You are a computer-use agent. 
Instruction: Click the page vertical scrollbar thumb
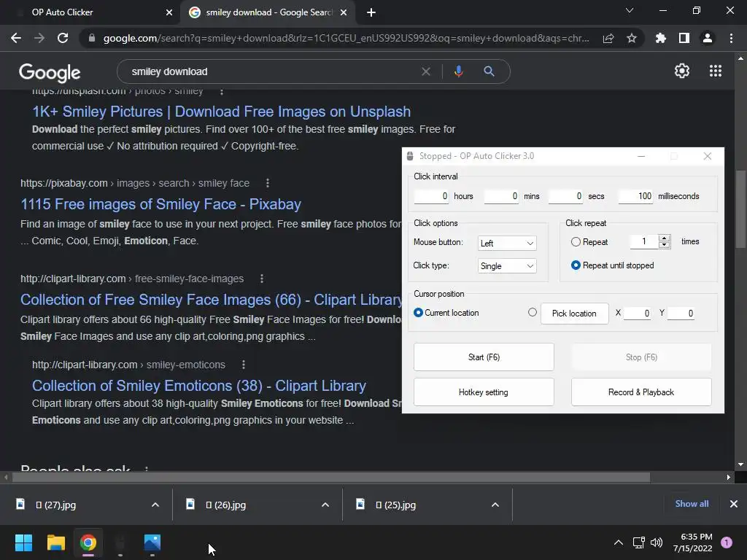click(740, 209)
